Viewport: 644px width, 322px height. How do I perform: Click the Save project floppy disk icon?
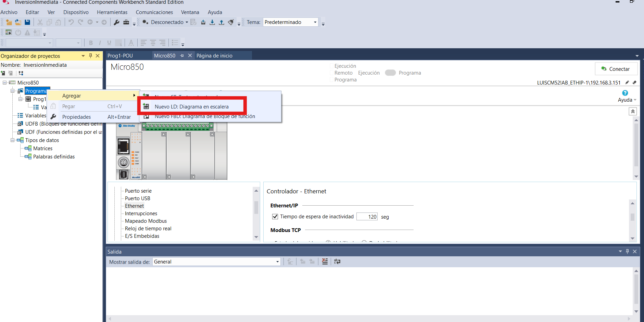coord(27,22)
